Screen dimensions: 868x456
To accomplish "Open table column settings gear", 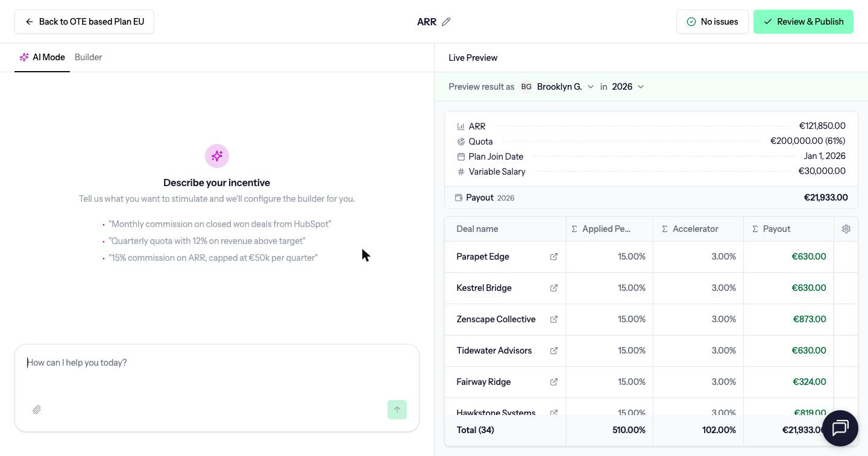I will coord(846,229).
